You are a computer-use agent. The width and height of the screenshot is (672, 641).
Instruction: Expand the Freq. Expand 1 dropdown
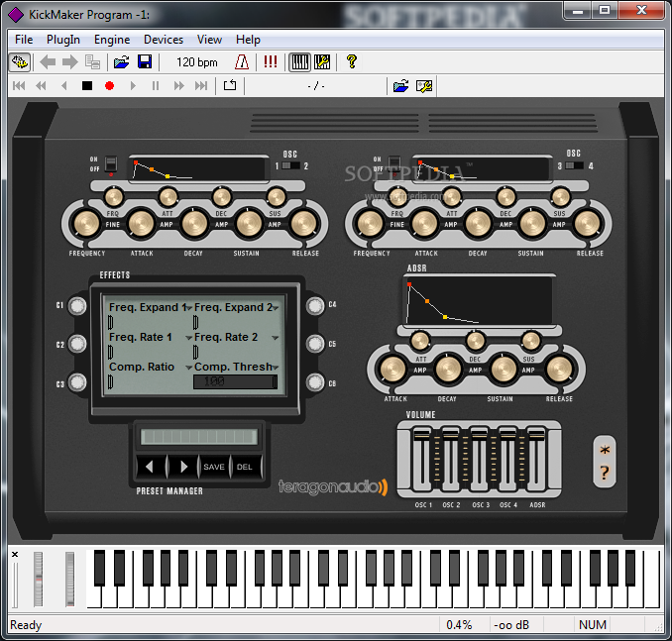pyautogui.click(x=189, y=308)
